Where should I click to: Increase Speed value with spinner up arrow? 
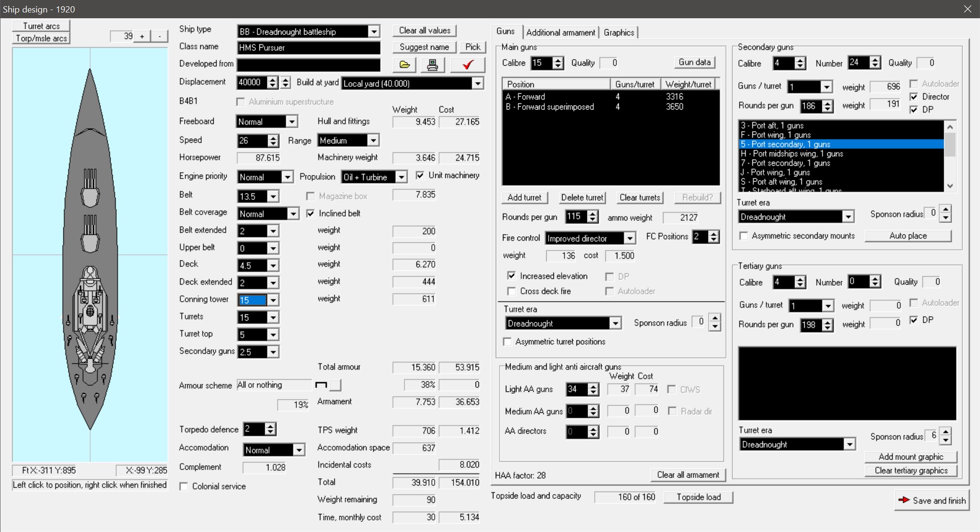pos(273,137)
